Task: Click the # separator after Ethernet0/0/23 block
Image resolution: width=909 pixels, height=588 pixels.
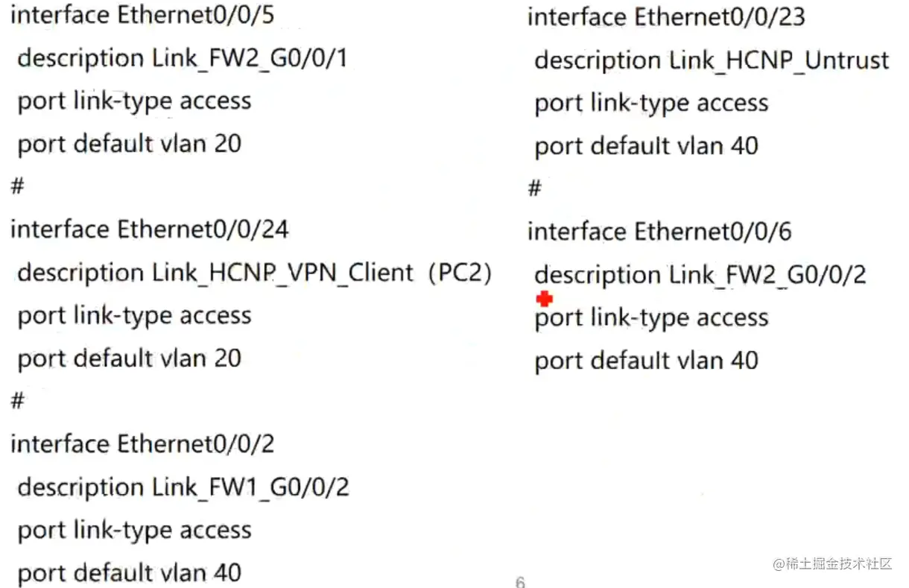Action: pos(534,189)
